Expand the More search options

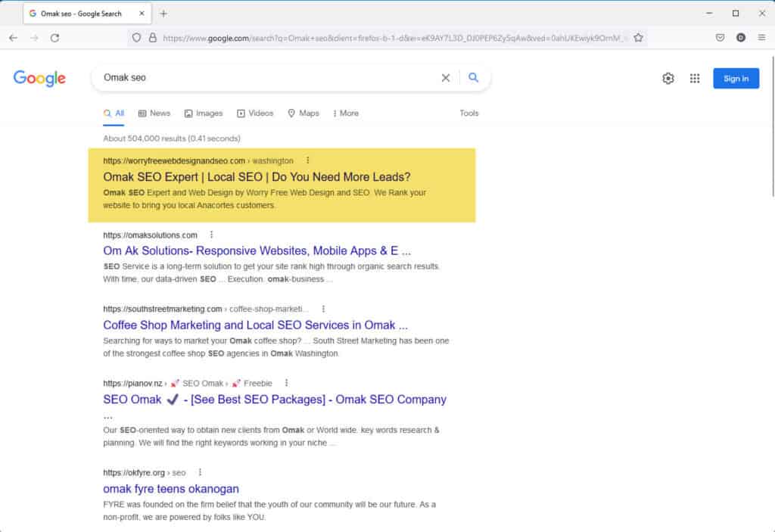click(346, 114)
